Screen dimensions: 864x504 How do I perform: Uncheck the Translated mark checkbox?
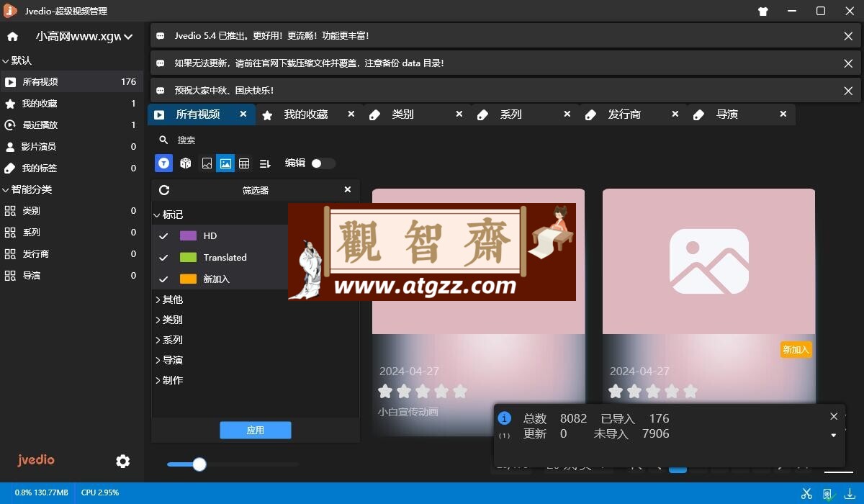point(163,258)
